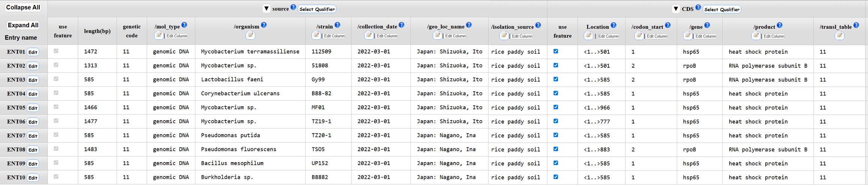The height and width of the screenshot is (186, 868).
Task: Click the help icon beside /organism header
Action: 264,25
